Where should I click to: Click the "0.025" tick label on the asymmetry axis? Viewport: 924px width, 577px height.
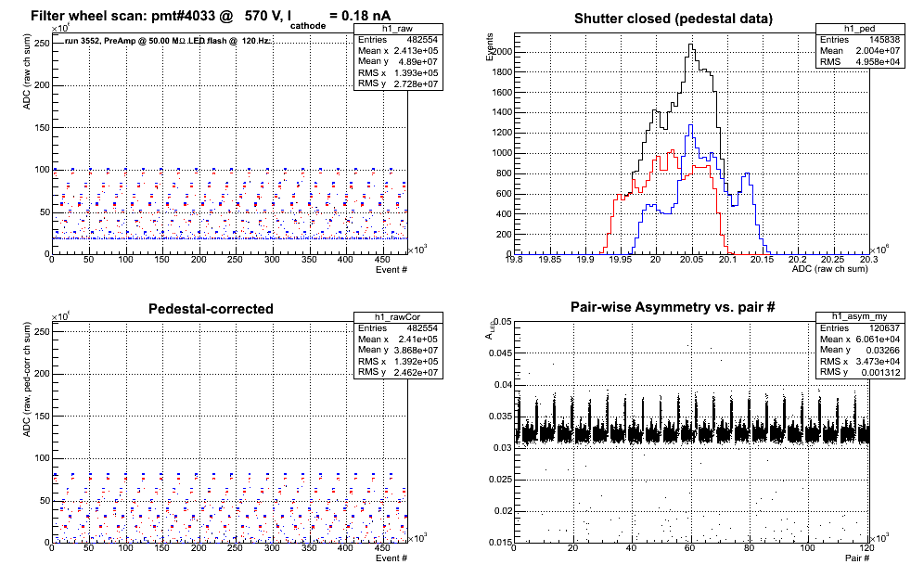coord(500,480)
